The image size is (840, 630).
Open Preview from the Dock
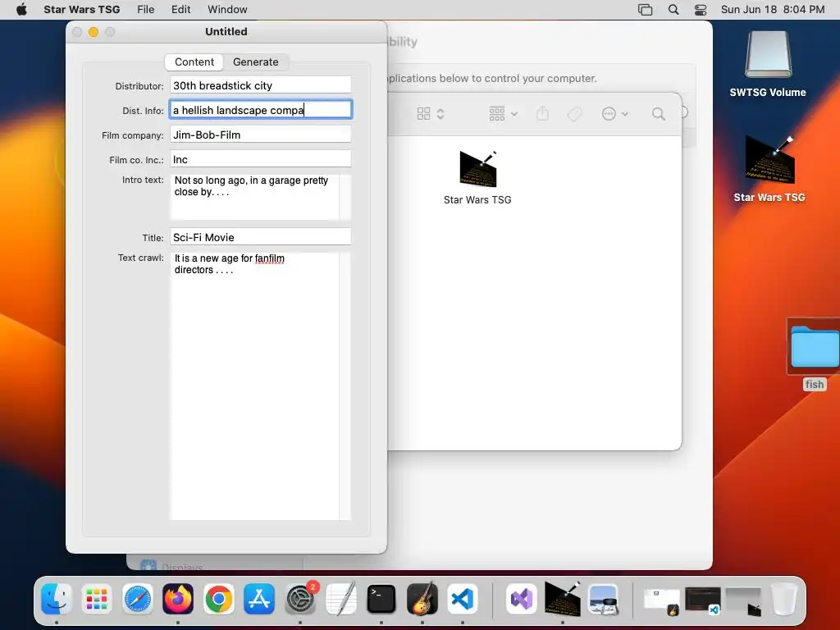[603, 598]
